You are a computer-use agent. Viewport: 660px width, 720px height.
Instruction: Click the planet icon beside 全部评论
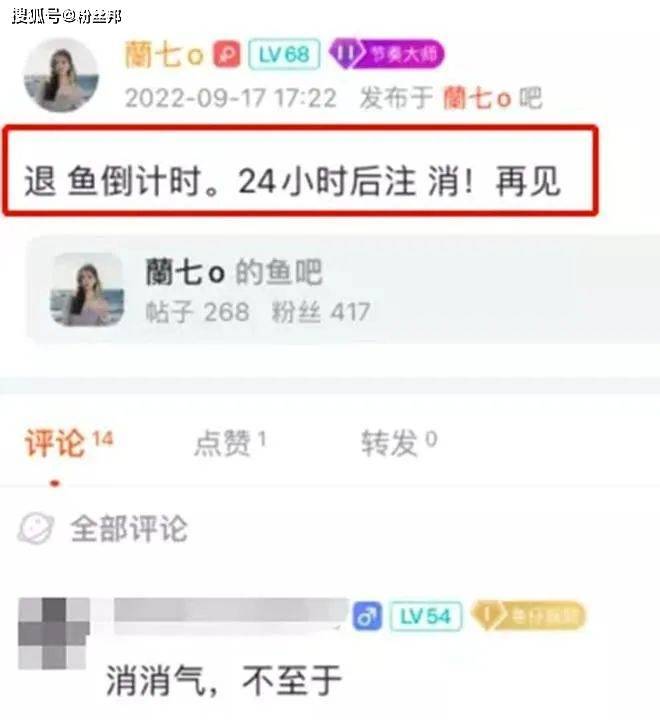(36, 528)
